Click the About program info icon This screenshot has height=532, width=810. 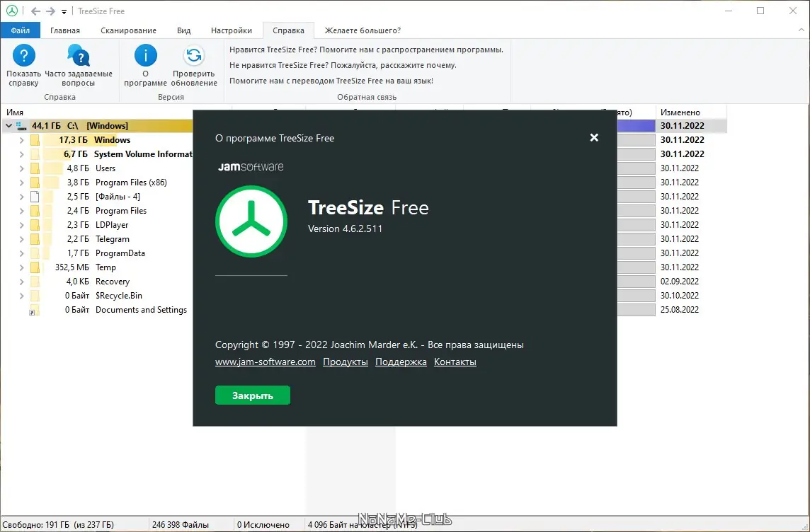point(146,55)
